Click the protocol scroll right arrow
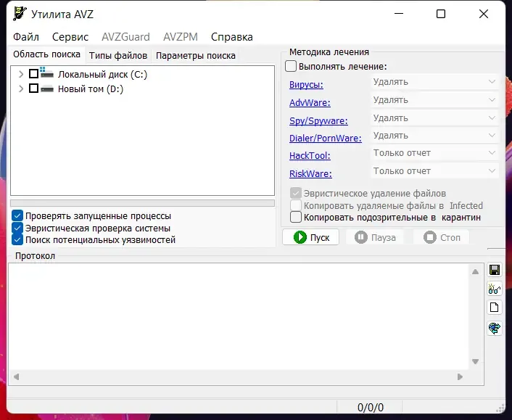 click(460, 377)
